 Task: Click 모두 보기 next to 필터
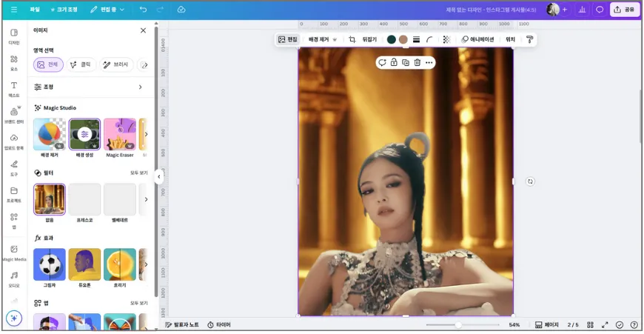[139, 173]
